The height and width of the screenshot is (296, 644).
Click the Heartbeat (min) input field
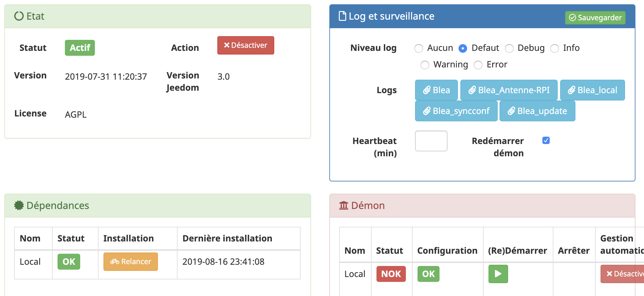click(x=431, y=141)
